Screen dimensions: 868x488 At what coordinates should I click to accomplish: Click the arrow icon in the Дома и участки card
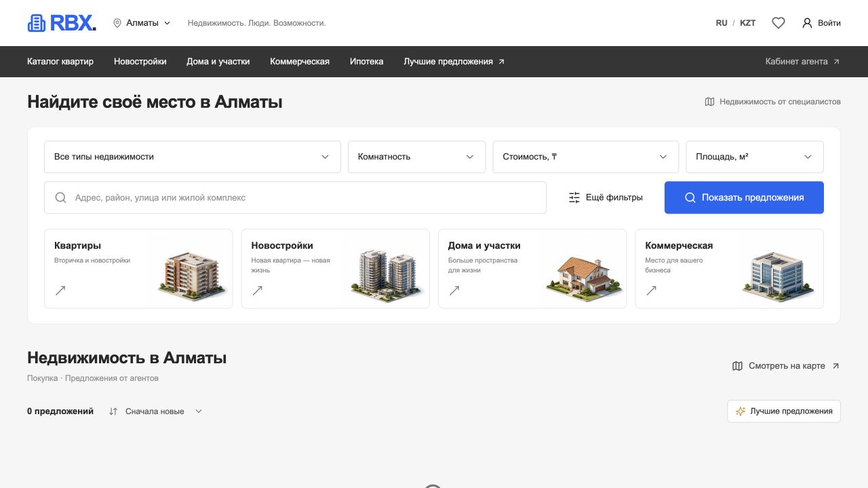click(454, 290)
